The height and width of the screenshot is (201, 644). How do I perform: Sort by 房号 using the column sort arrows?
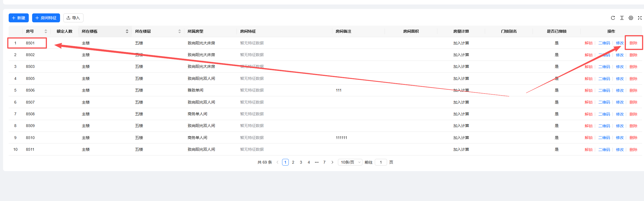point(46,31)
